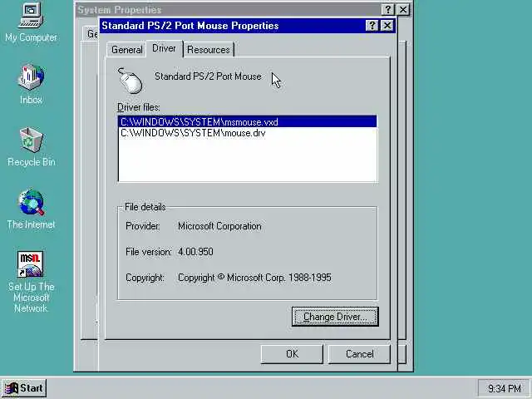Switch to the General tab
Screen dimensions: 532x399
tap(127, 50)
